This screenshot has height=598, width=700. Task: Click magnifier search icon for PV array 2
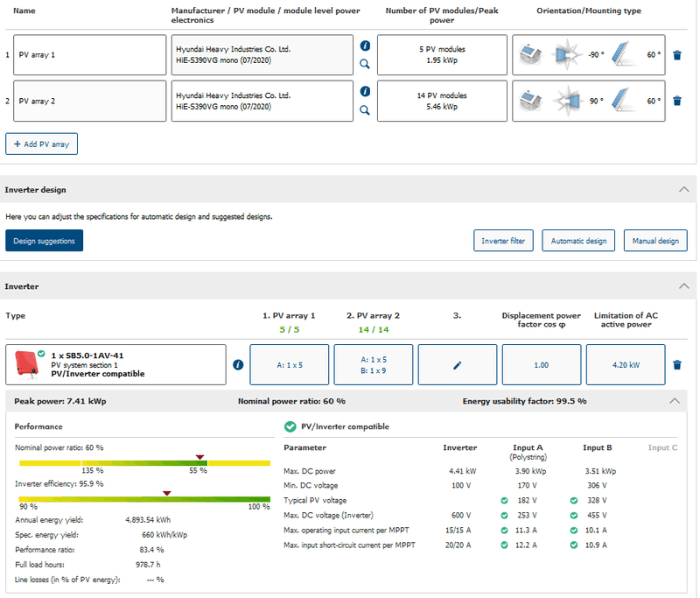point(365,110)
